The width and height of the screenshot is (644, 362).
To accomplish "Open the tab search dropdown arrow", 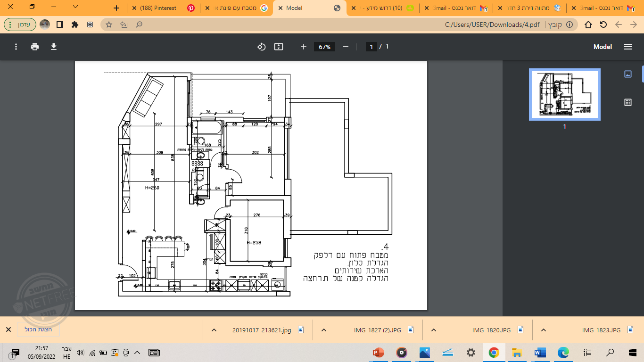I will 76,8.
